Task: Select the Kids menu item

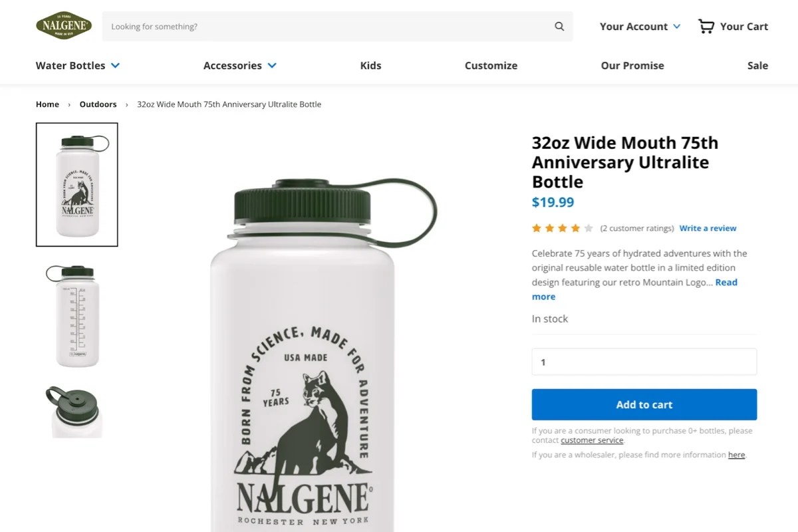Action: pyautogui.click(x=370, y=65)
